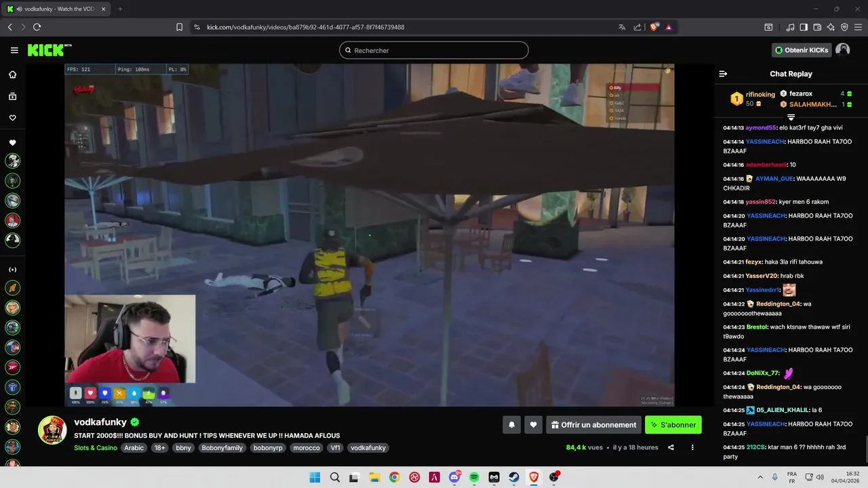Viewport: 868px width, 488px height.
Task: Click the Rechercher search field
Action: (x=434, y=50)
